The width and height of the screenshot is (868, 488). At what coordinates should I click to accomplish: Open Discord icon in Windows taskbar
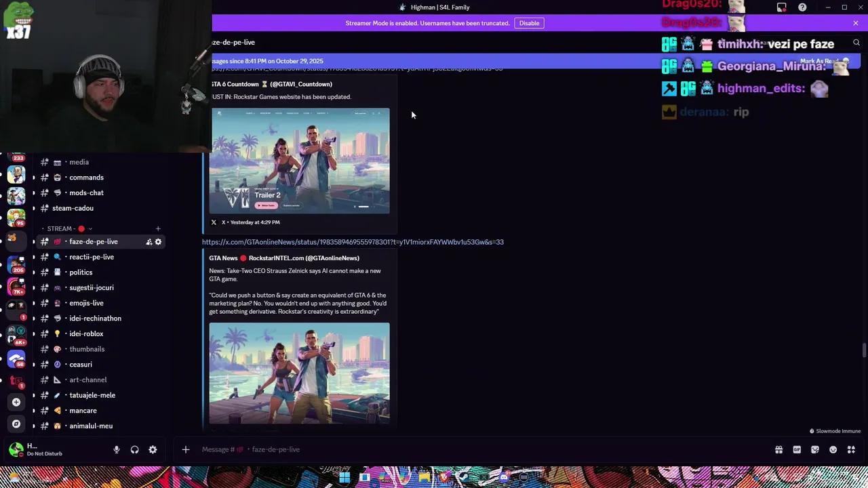tap(503, 477)
